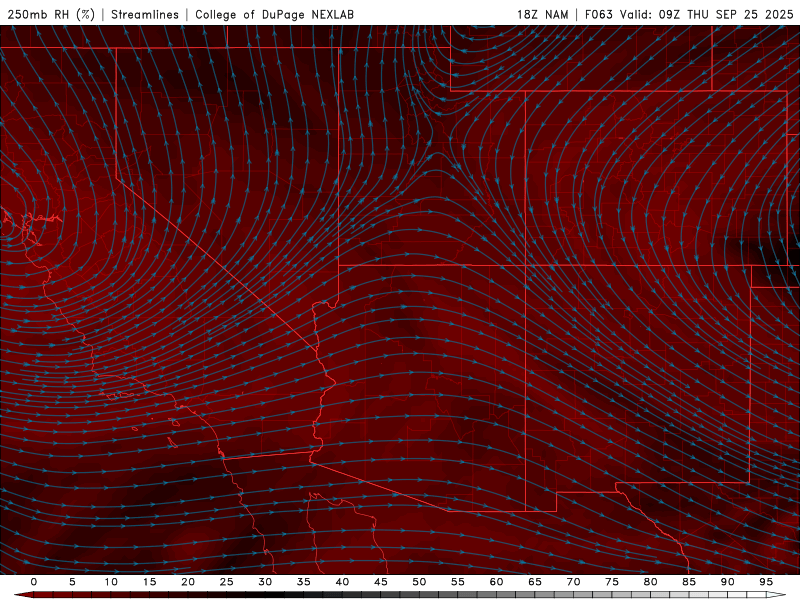Click the "College of DuPage NEXLAB" label
Screen dimensions: 800x600
(x=274, y=15)
